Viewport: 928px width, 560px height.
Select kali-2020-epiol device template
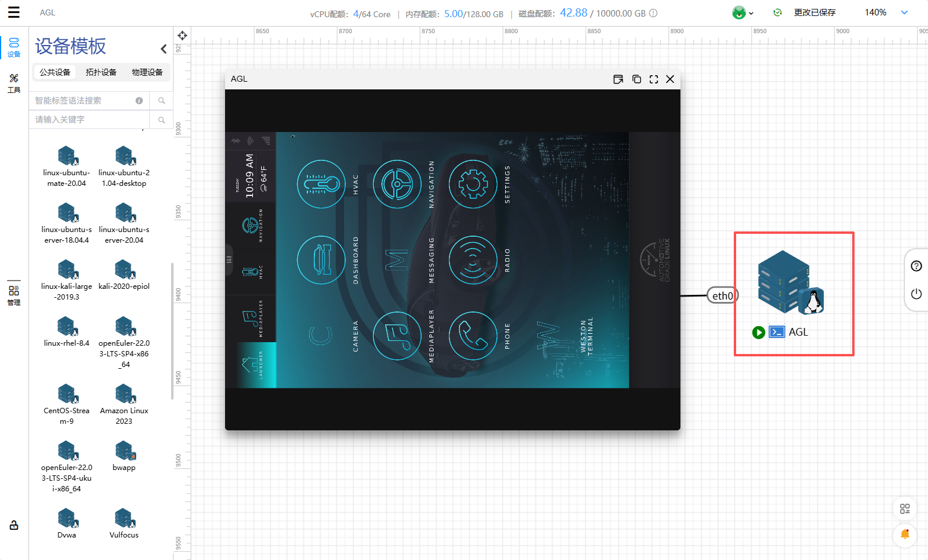(124, 275)
